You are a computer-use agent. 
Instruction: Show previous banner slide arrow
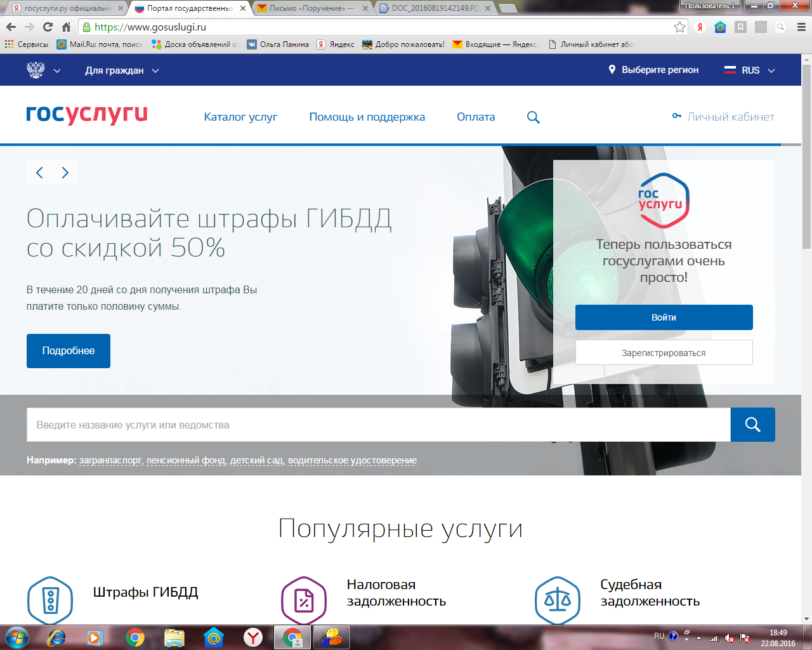(39, 173)
